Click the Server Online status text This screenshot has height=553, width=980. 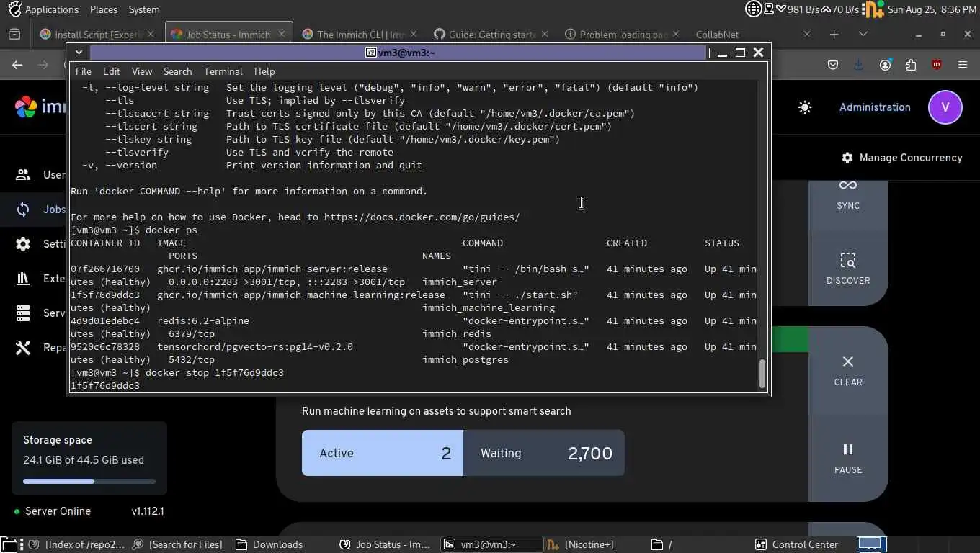(58, 511)
